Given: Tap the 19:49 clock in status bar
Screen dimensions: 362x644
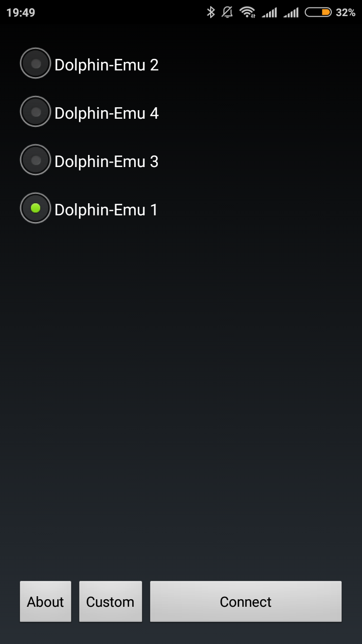Looking at the screenshot, I should click(x=21, y=13).
